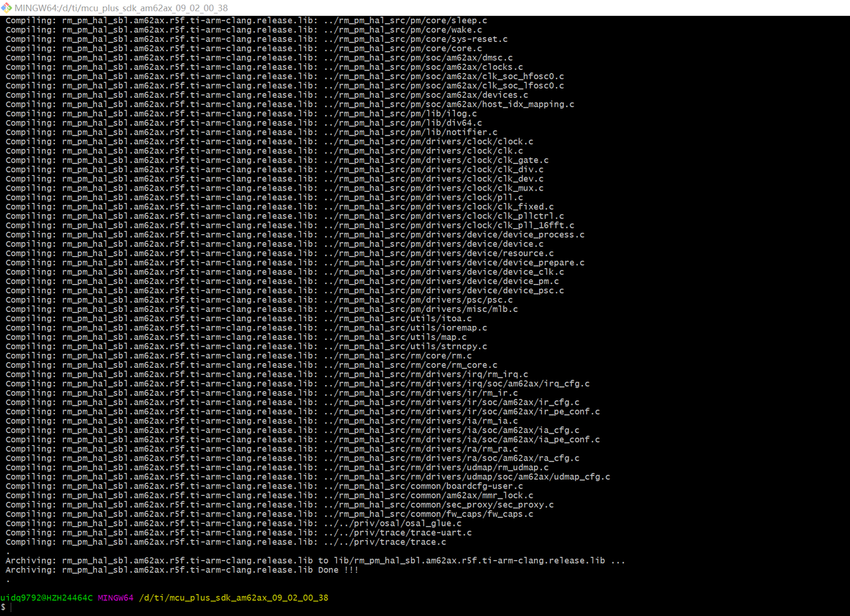
Task: Click the line compiling pm/lib/ilog.c
Action: (x=241, y=114)
